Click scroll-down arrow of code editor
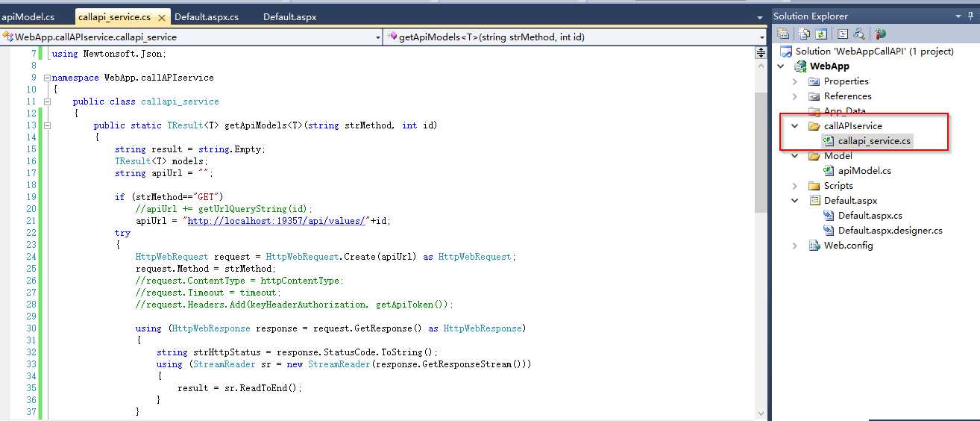 (x=761, y=414)
